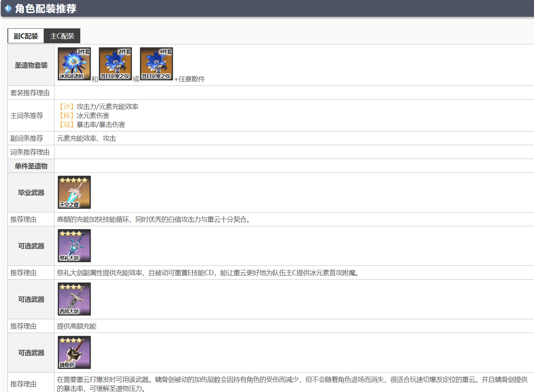Screen dimensions: 534x392
Task: Click the 可选武器 header beside 祭礼大剑
Action: point(31,246)
